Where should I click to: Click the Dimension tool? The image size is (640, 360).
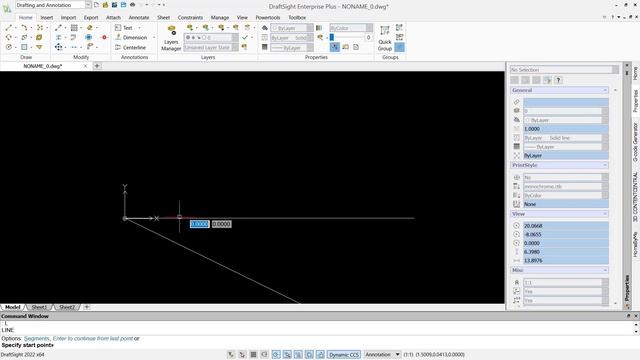(x=131, y=38)
